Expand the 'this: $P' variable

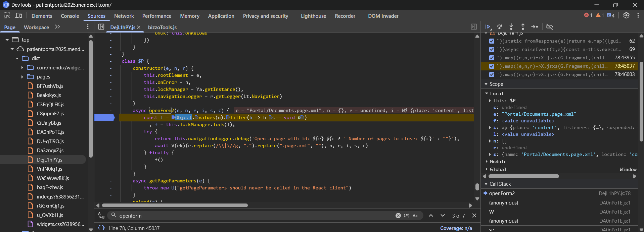(x=490, y=101)
